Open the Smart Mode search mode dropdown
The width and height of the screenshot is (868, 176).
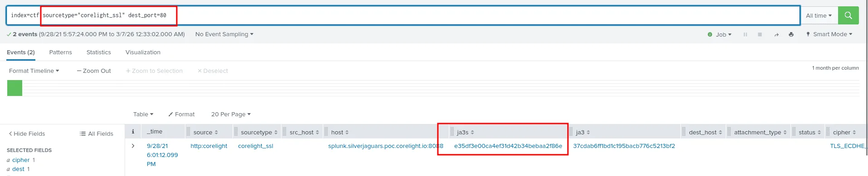pos(829,34)
